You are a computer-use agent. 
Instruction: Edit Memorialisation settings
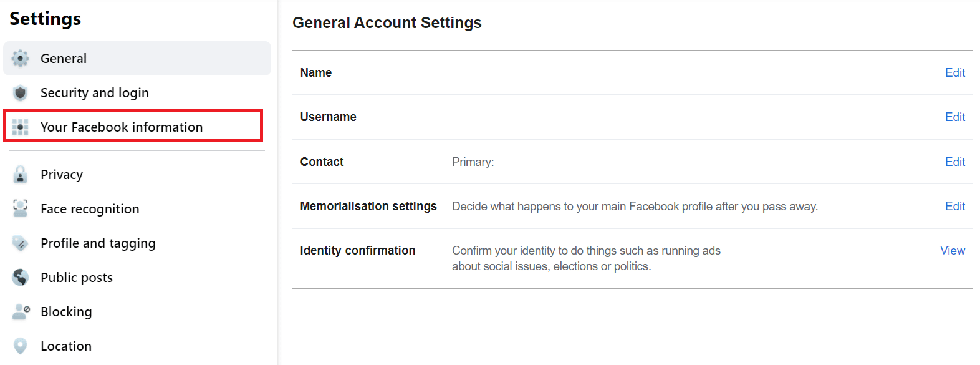point(955,206)
